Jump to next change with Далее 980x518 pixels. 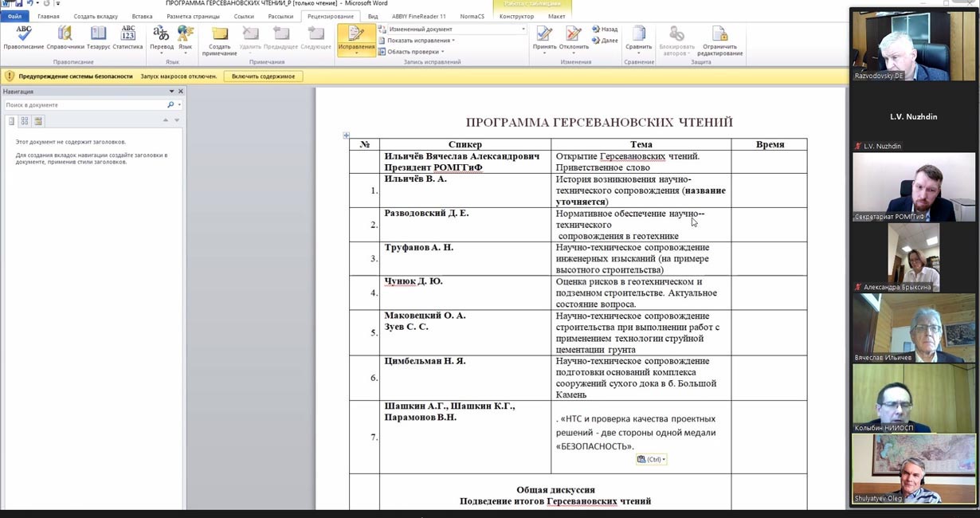pyautogui.click(x=605, y=40)
